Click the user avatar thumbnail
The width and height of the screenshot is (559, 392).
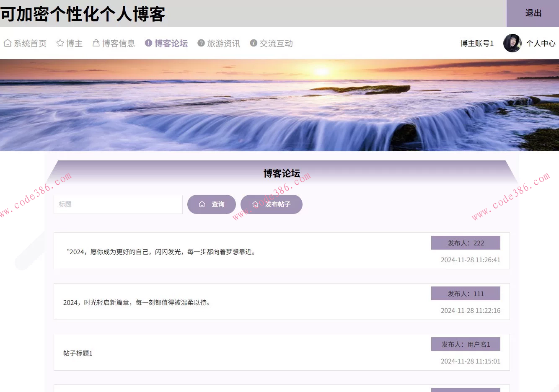[513, 43]
